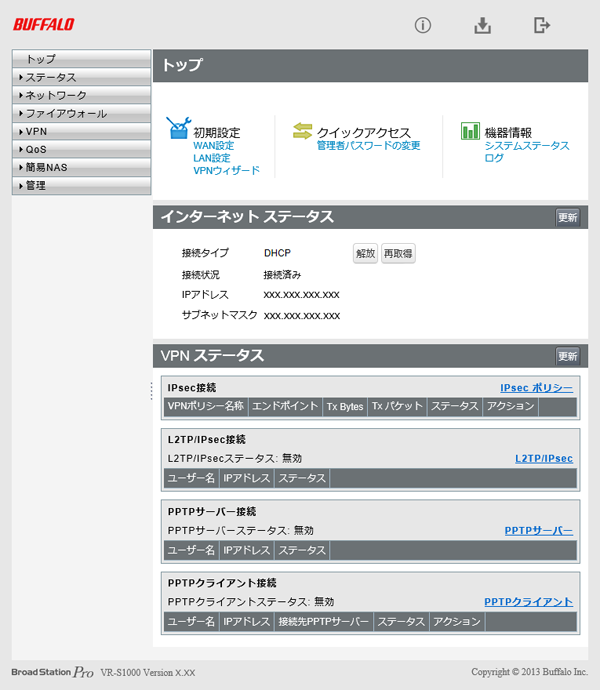
Task: Click the 初期設定 toolbox icon
Action: (x=178, y=128)
